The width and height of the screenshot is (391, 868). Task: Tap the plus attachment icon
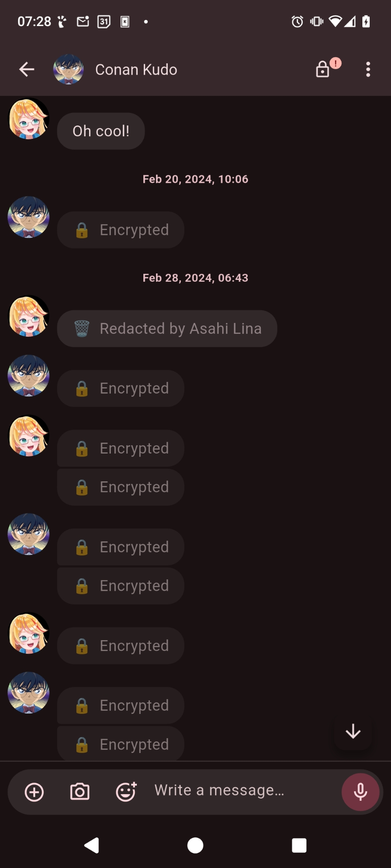click(34, 792)
